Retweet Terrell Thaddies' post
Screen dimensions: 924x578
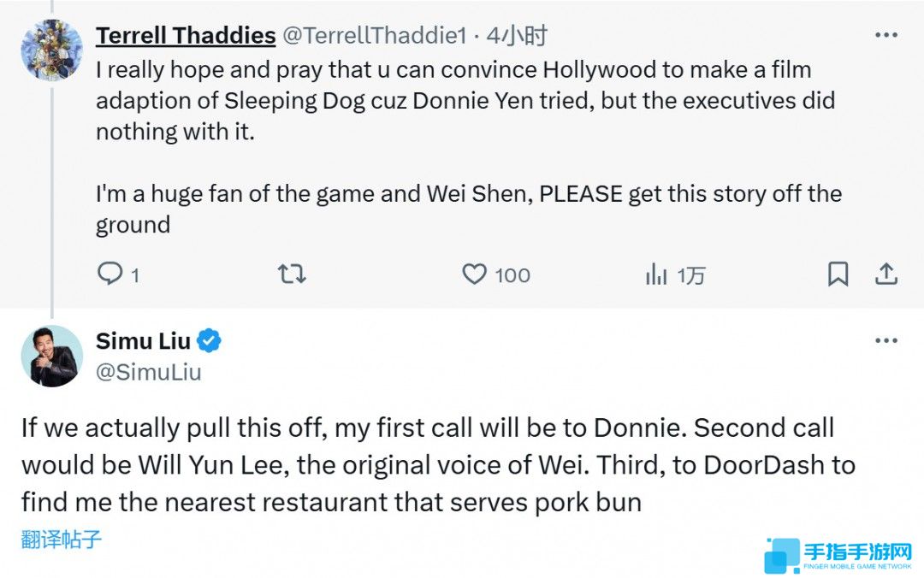pos(292,274)
